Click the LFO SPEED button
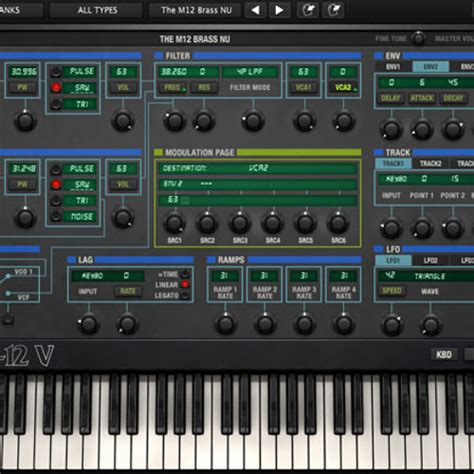 tap(392, 291)
